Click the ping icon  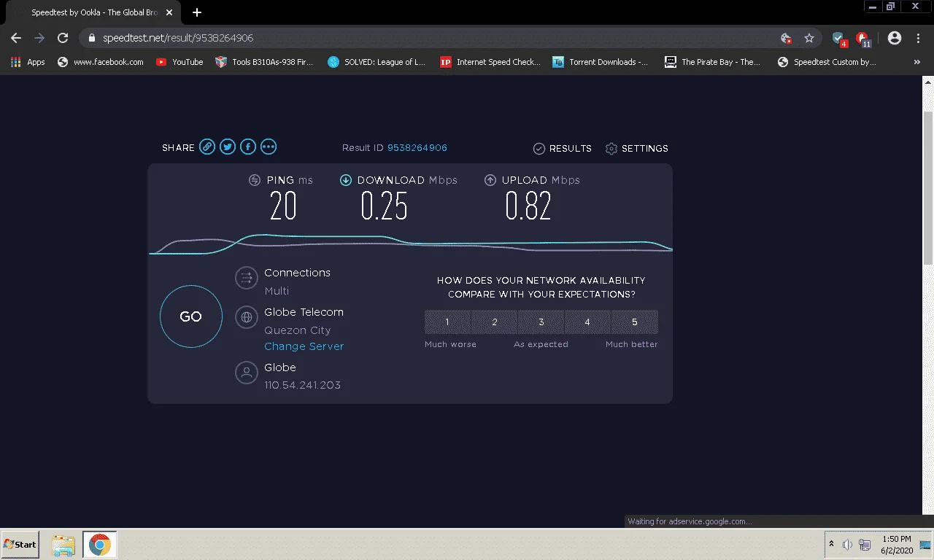(x=255, y=180)
